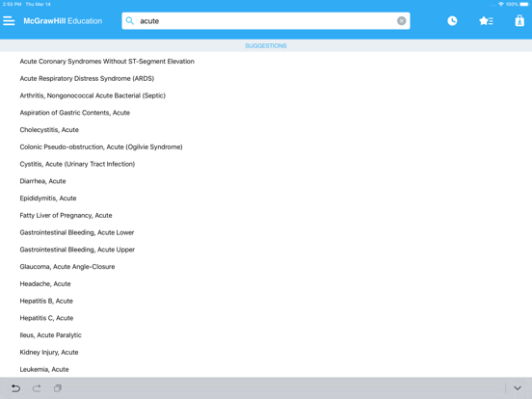This screenshot has height=399, width=532.
Task: Select Diarrhea, Acute suggestion
Action: point(42,181)
